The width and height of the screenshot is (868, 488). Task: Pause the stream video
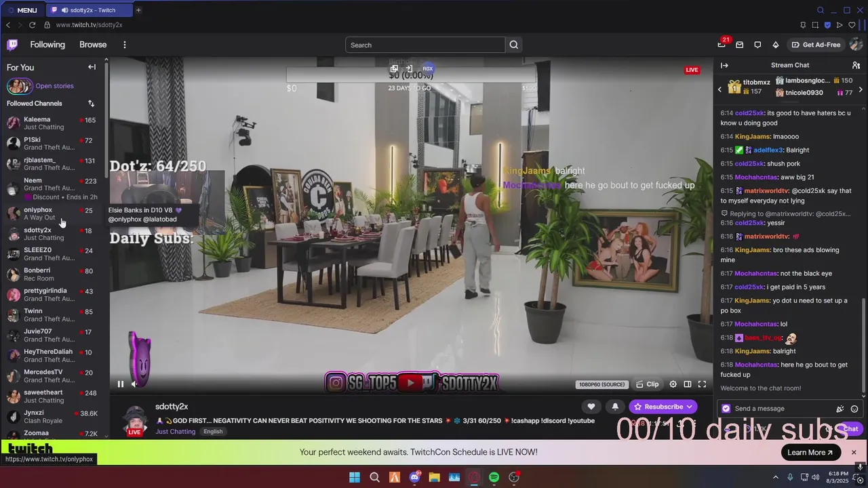(121, 384)
